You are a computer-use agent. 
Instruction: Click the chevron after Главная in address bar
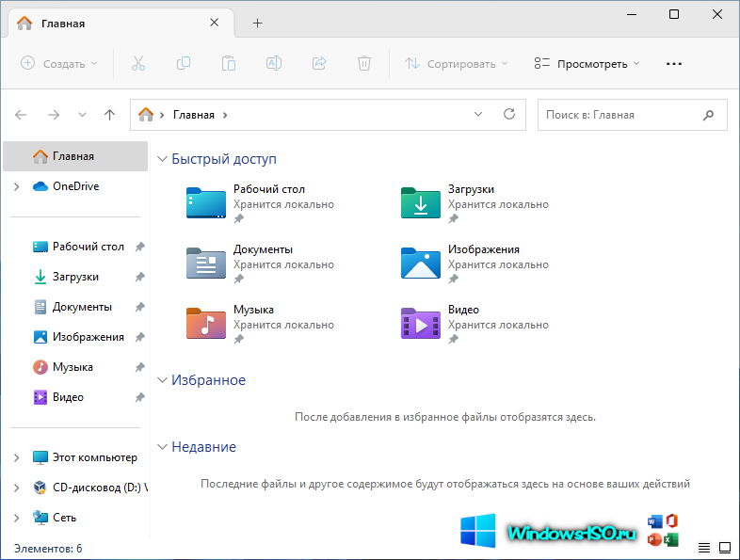[x=225, y=115]
